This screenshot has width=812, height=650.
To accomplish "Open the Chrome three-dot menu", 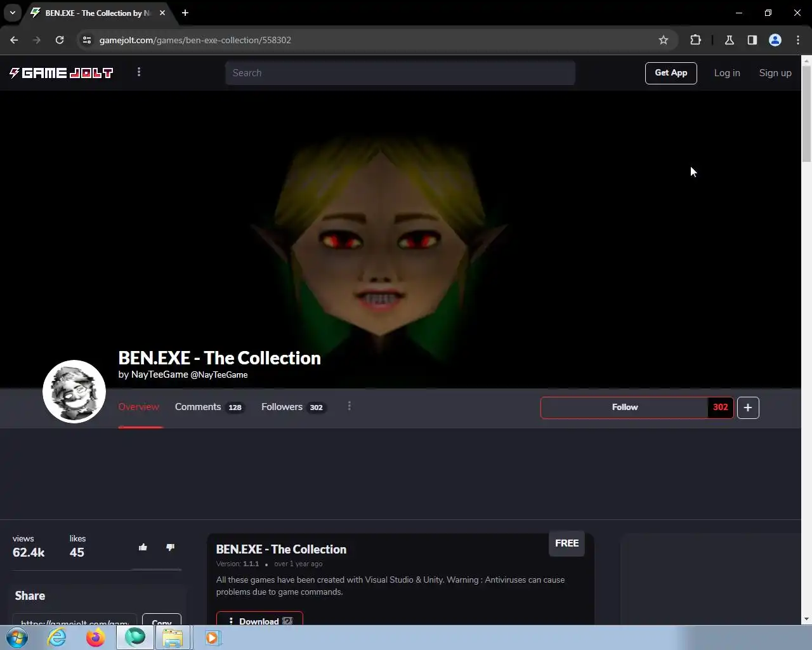I will click(798, 40).
